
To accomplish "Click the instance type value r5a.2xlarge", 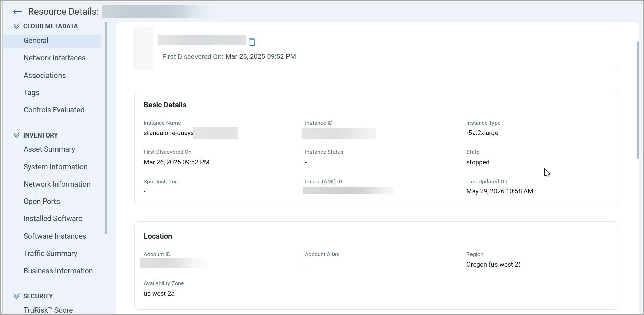I will [x=482, y=133].
